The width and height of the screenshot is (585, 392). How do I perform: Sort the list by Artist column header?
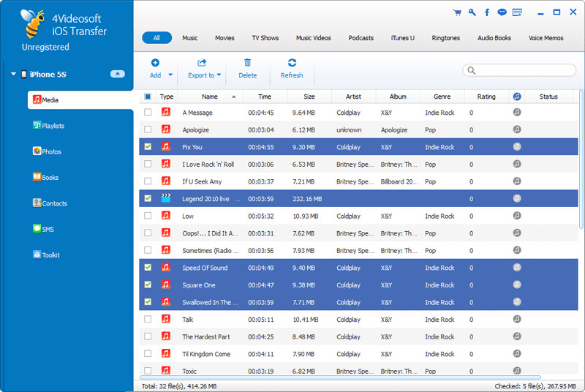click(352, 97)
